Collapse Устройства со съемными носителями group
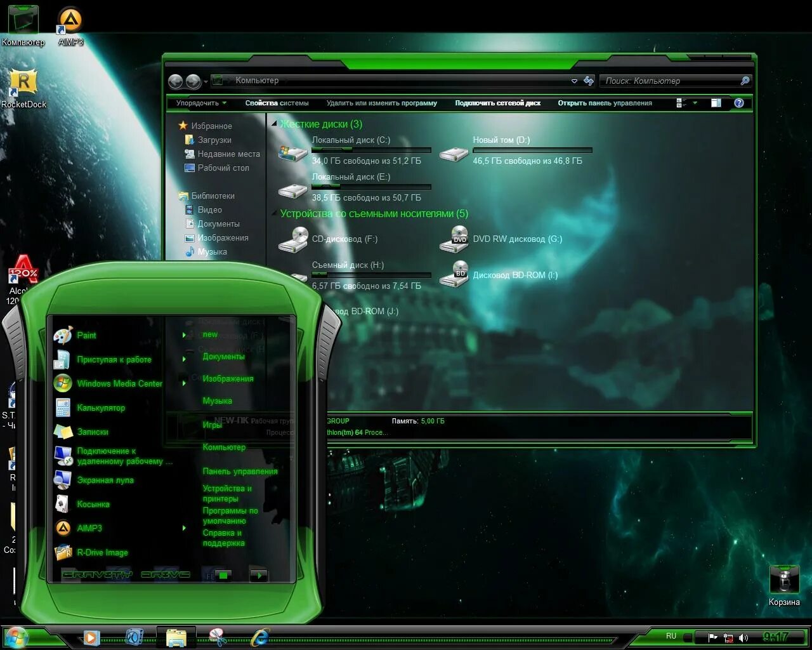812x650 pixels. pyautogui.click(x=275, y=213)
